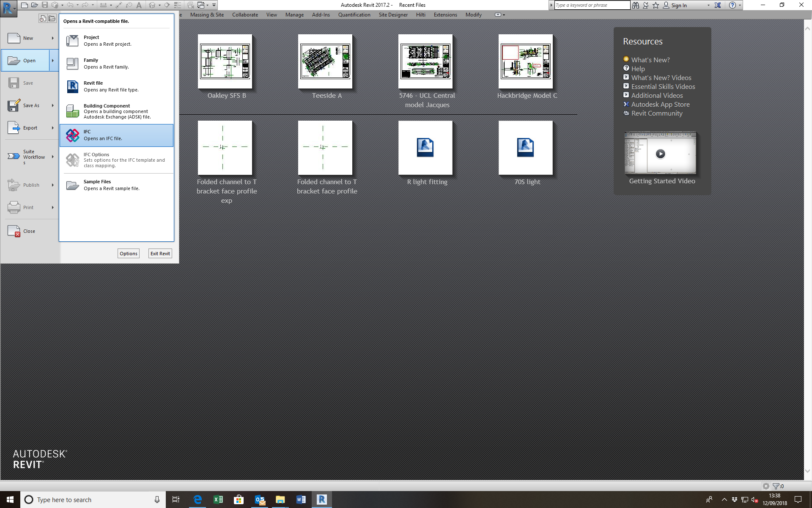Click the Undo arrow in quick access toolbar
812x508 pixels.
70,5
